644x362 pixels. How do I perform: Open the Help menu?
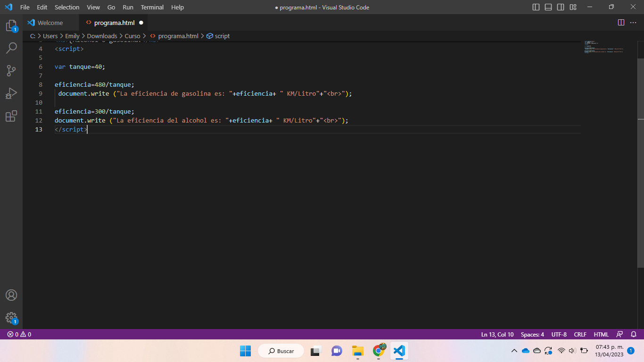click(x=178, y=7)
